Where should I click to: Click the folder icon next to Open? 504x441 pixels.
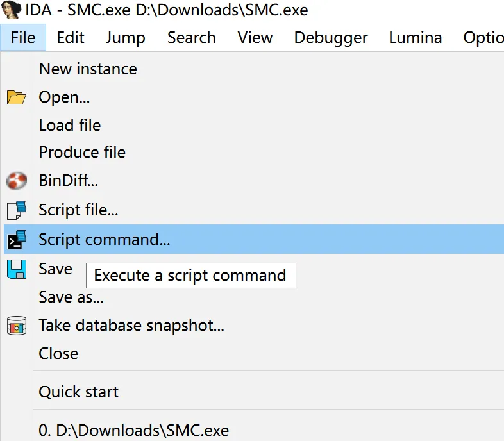point(16,97)
